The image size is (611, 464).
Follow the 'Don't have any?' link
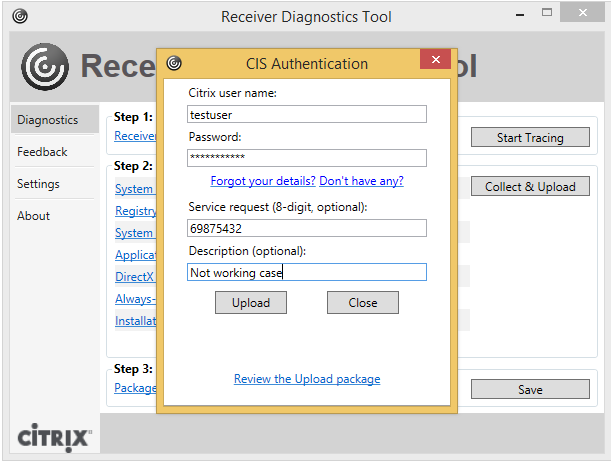point(361,181)
